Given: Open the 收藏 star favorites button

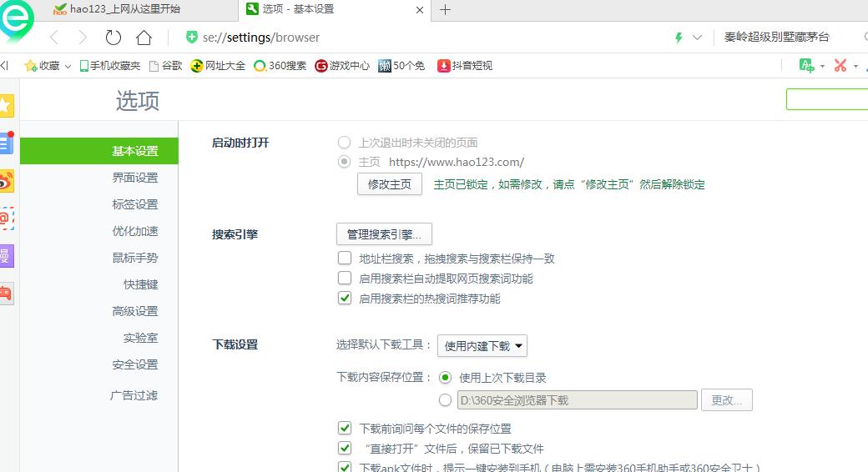Looking at the screenshot, I should click(42, 66).
